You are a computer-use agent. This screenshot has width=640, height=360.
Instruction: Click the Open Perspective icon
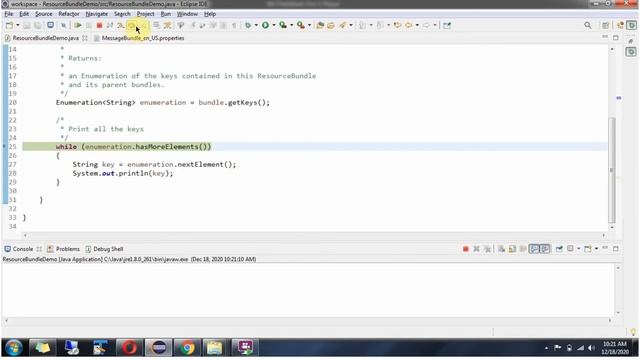[x=606, y=25]
